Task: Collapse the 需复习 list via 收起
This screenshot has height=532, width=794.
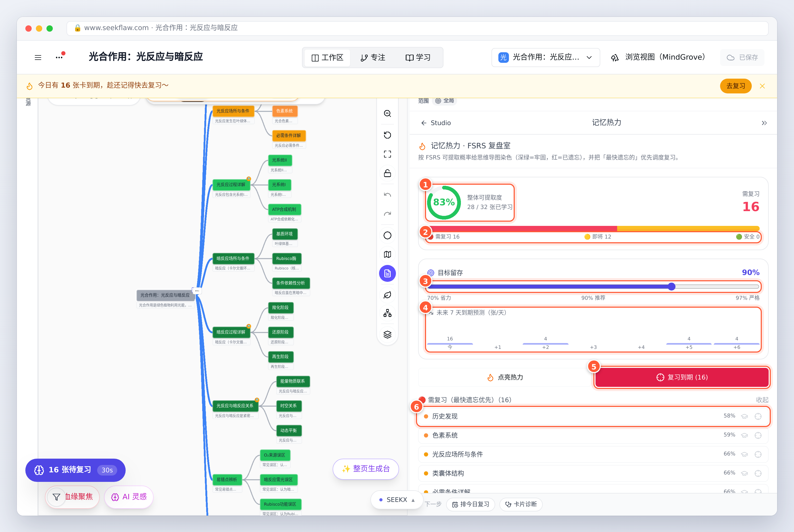Action: coord(762,400)
